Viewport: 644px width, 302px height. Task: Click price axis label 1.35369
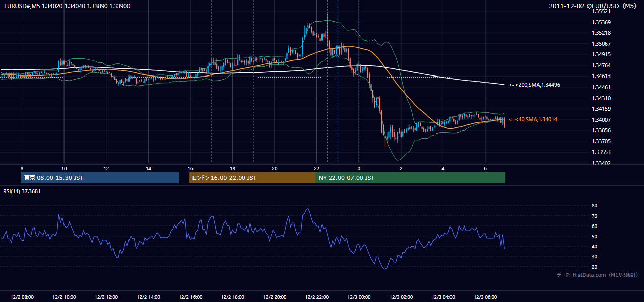point(602,22)
